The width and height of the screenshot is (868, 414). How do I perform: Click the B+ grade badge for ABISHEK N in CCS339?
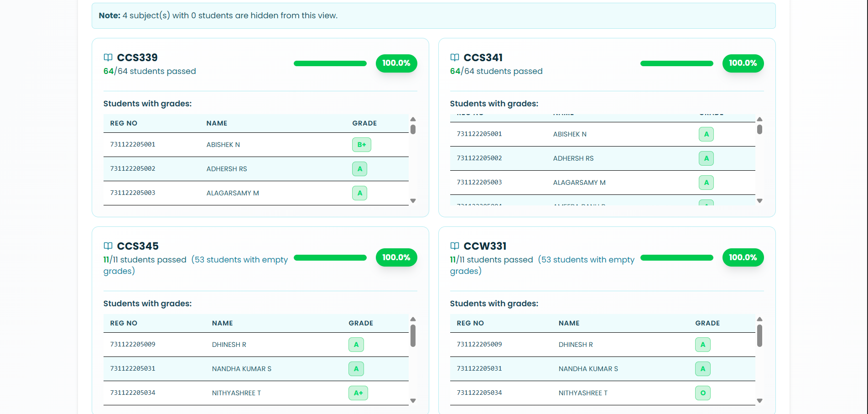pyautogui.click(x=362, y=145)
